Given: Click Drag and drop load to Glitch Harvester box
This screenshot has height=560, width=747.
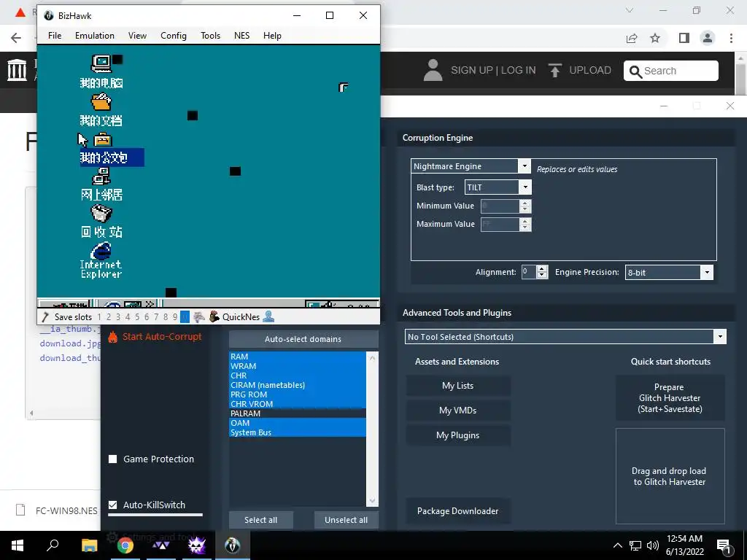Looking at the screenshot, I should 670,476.
